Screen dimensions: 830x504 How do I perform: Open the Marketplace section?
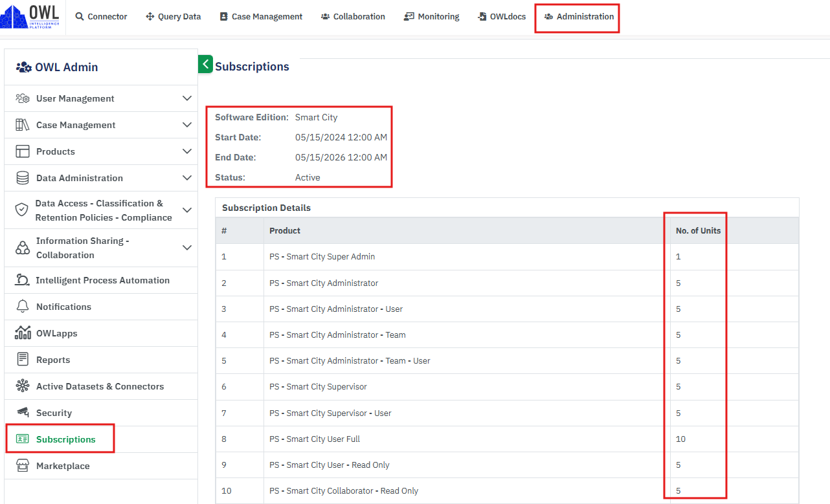pos(101,466)
